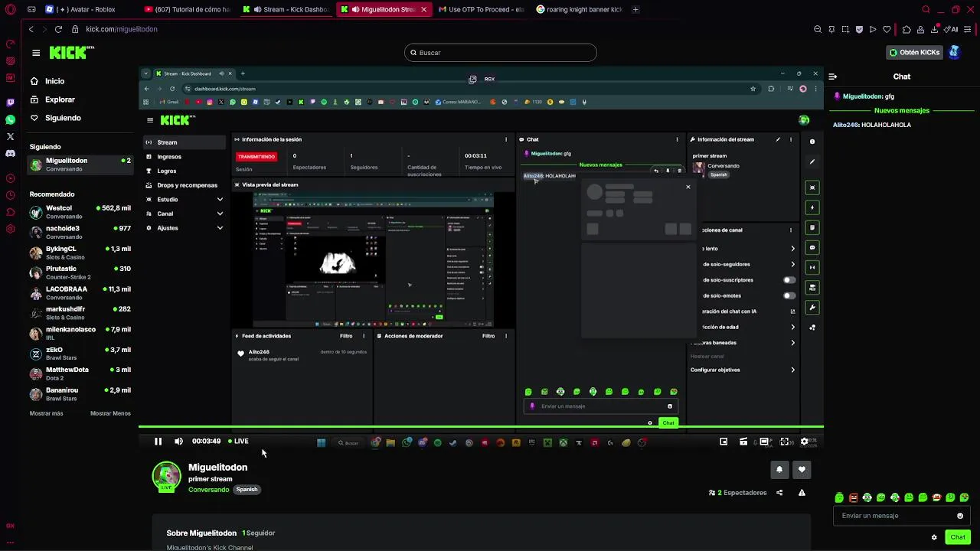Click the green KICK logo
Viewport: 980px width, 551px height.
pyautogui.click(x=71, y=52)
